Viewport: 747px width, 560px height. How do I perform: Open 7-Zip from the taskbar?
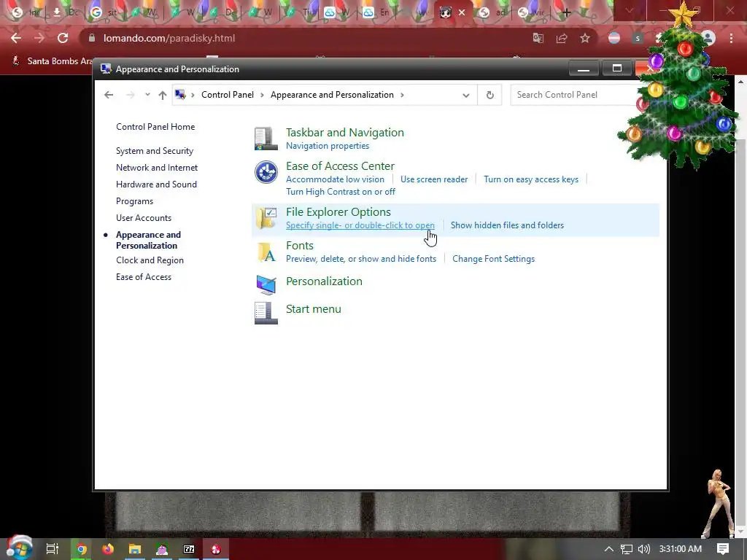click(x=189, y=549)
